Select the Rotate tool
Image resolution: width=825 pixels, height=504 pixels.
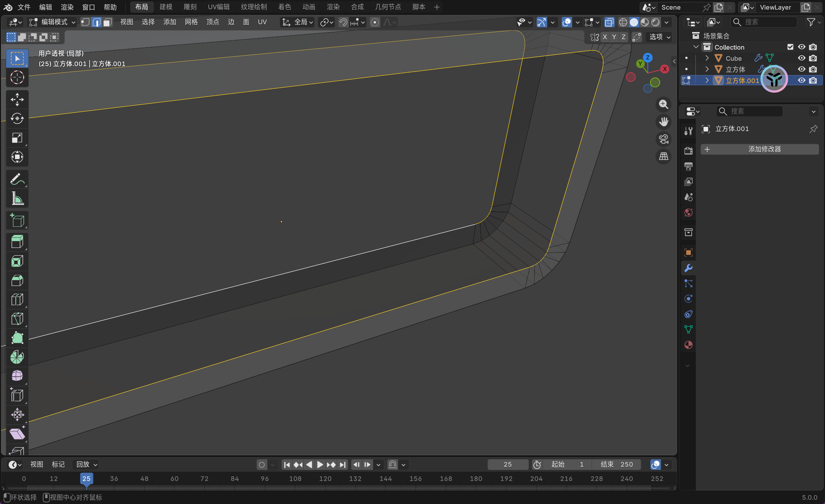click(17, 118)
